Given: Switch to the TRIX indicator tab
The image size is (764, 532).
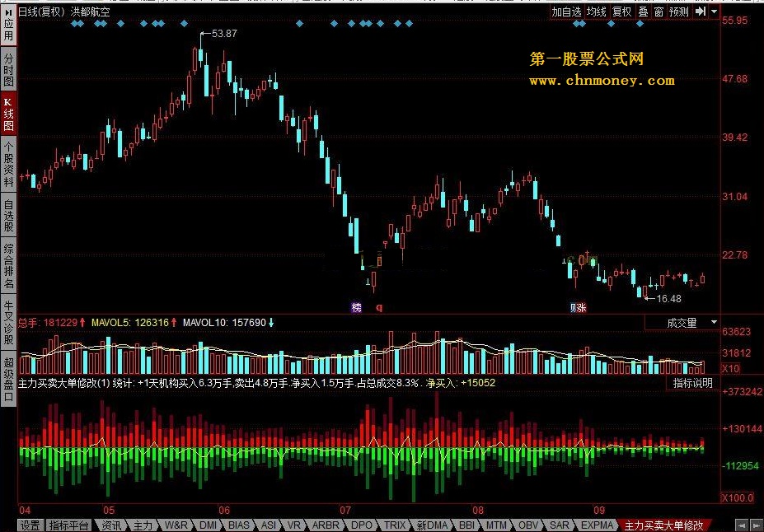Looking at the screenshot, I should tap(394, 525).
